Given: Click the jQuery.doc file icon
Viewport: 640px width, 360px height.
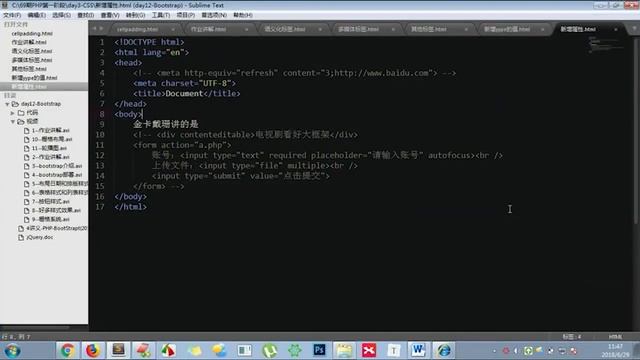Looking at the screenshot, I should click(21, 237).
